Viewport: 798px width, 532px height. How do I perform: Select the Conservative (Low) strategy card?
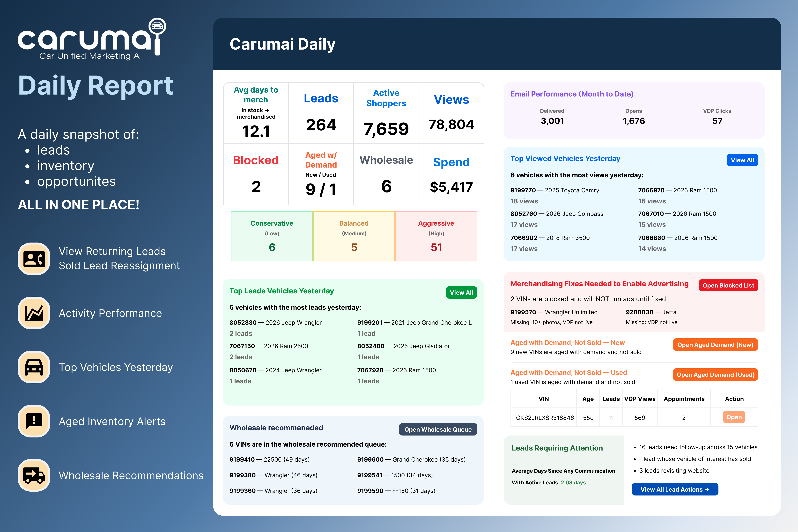point(271,236)
